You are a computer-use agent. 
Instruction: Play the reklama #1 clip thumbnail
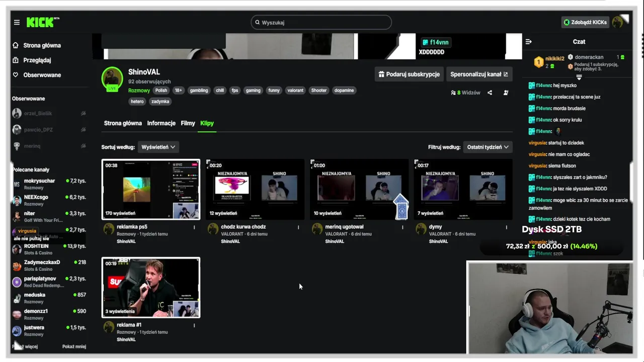[151, 288]
